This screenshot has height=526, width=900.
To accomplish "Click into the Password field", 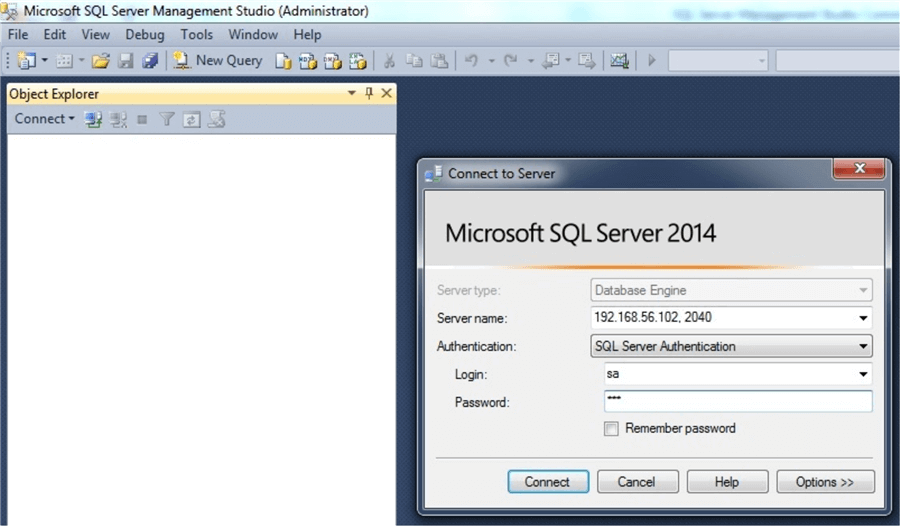I will point(738,401).
